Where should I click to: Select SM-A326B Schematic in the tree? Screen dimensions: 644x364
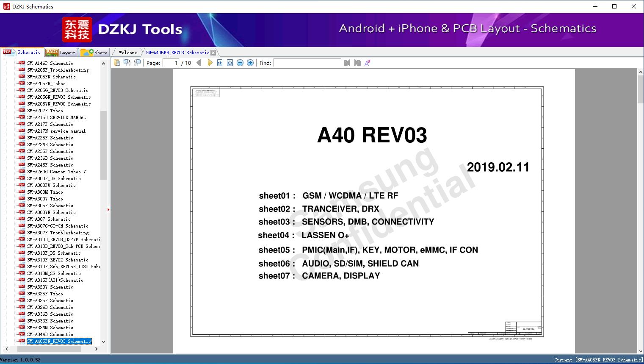click(50, 307)
